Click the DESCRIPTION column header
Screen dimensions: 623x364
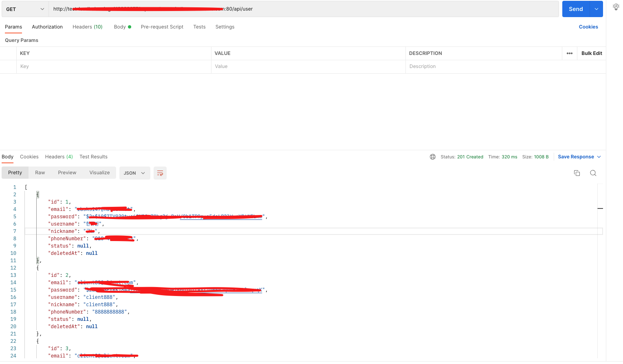point(425,53)
